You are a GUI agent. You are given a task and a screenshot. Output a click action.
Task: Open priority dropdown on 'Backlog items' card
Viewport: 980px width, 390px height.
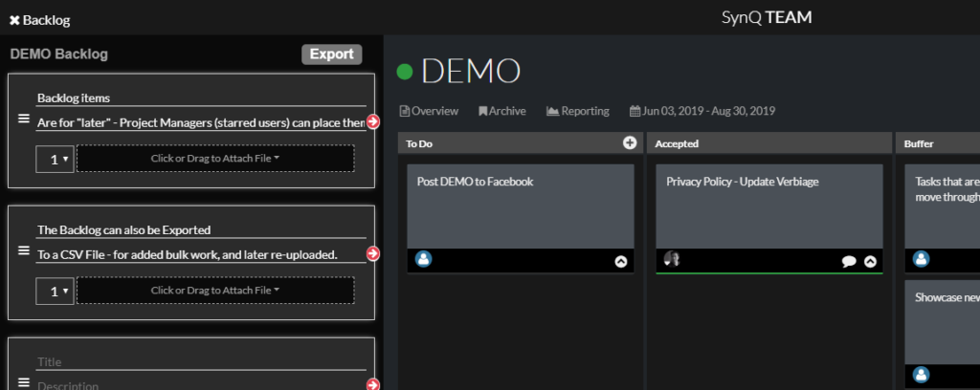[x=55, y=159]
